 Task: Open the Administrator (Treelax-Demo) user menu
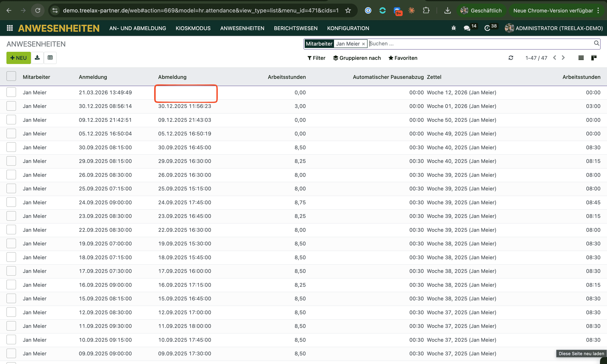[x=554, y=28]
